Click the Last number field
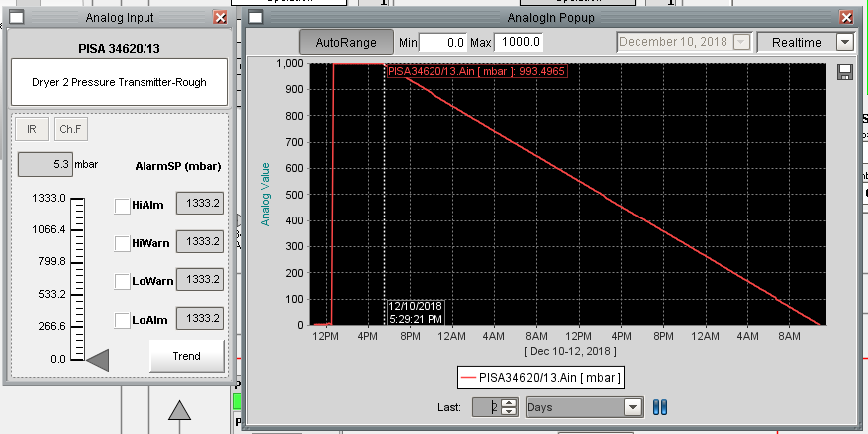Image resolution: width=868 pixels, height=434 pixels. point(488,407)
